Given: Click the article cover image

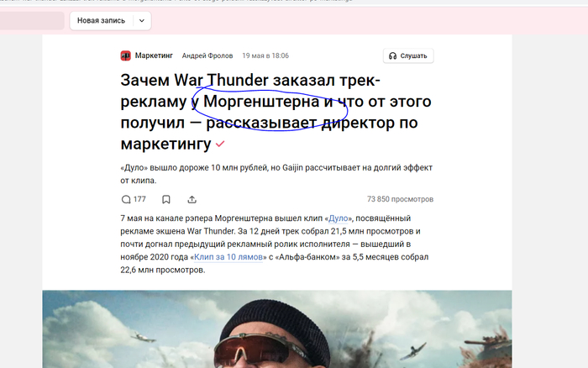Looking at the screenshot, I should (x=277, y=329).
